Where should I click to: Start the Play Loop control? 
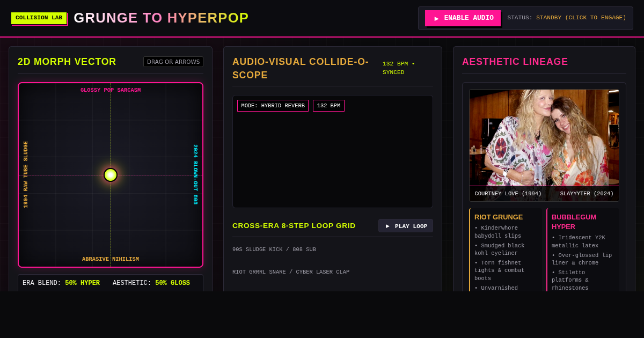coord(406,226)
